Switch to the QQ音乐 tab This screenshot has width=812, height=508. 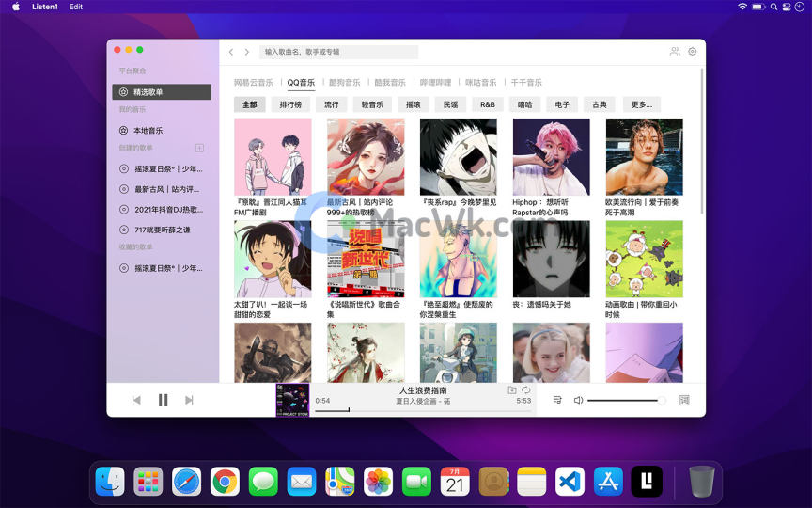pos(301,83)
